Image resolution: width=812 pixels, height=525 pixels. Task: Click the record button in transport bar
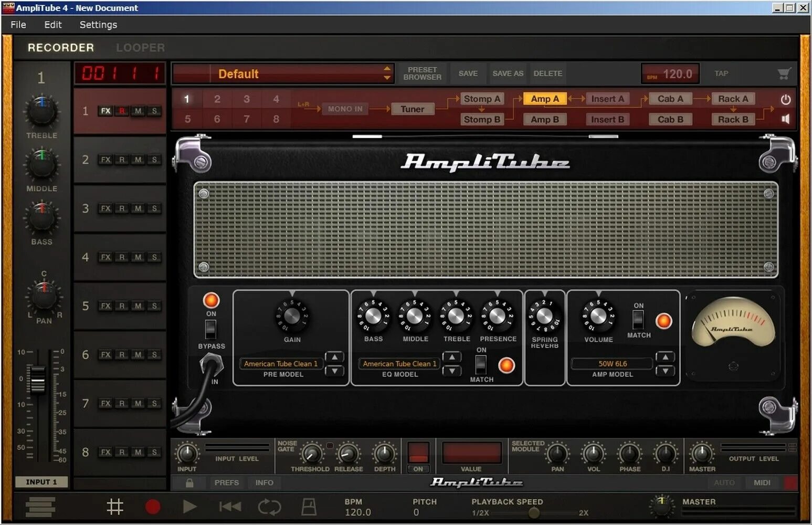153,507
